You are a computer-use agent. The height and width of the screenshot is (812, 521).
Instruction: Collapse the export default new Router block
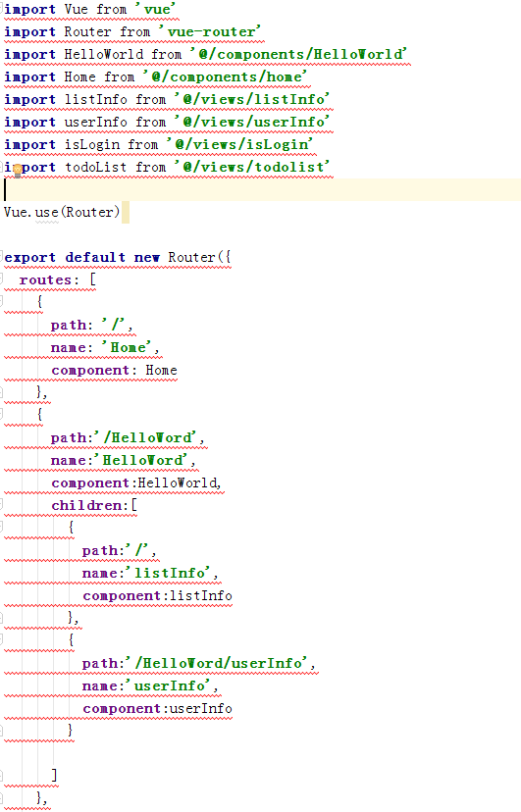[x=2, y=257]
